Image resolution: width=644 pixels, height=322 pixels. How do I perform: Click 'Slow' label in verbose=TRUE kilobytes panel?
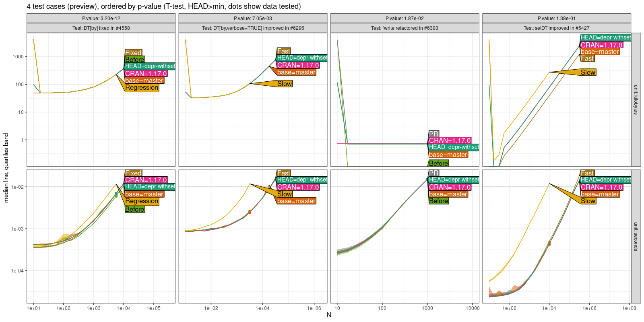(x=285, y=84)
